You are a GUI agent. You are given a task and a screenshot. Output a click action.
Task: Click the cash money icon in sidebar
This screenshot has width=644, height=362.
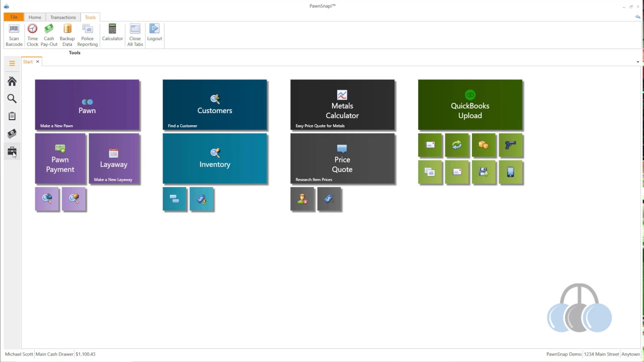12,134
